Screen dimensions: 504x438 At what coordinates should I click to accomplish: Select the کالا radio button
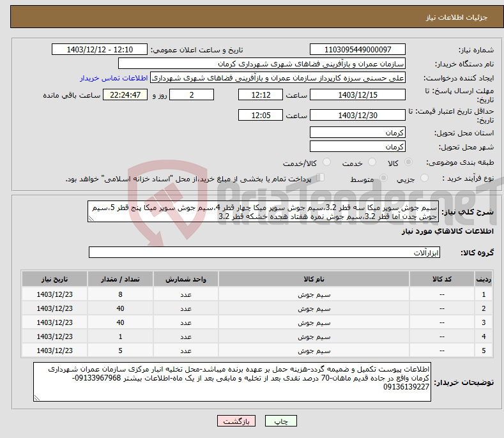[408, 162]
